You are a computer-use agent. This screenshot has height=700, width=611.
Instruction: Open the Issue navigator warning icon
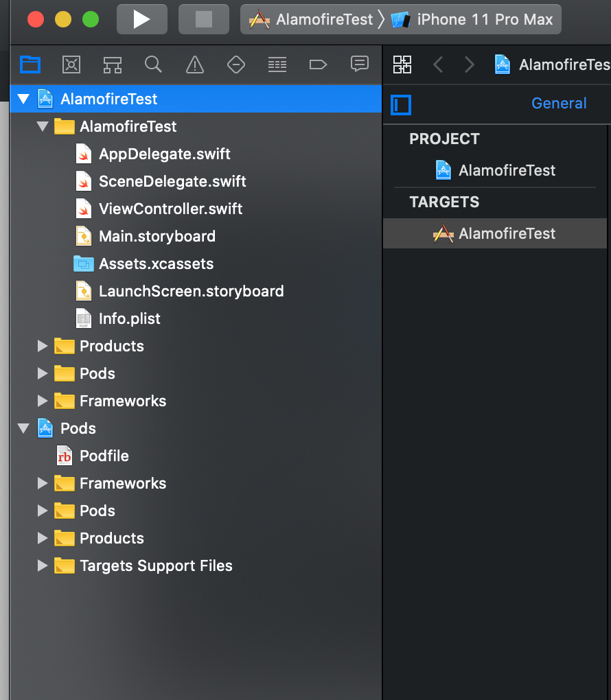click(195, 65)
